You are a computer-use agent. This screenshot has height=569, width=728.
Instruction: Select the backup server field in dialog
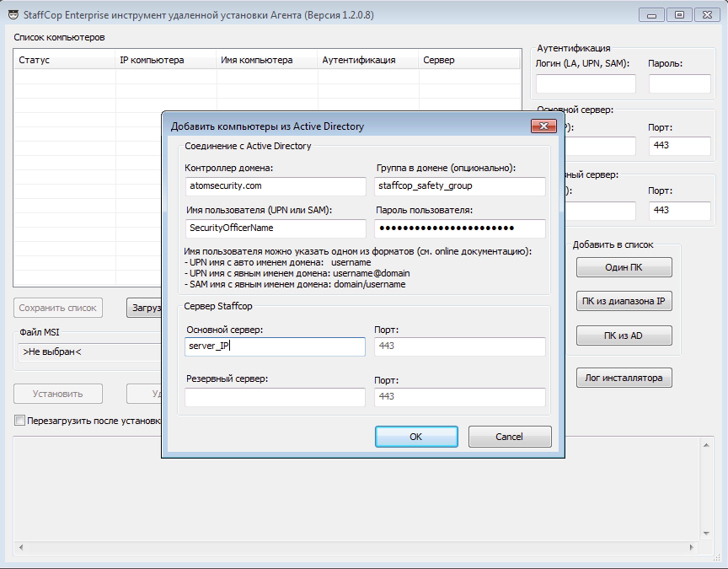coord(275,397)
